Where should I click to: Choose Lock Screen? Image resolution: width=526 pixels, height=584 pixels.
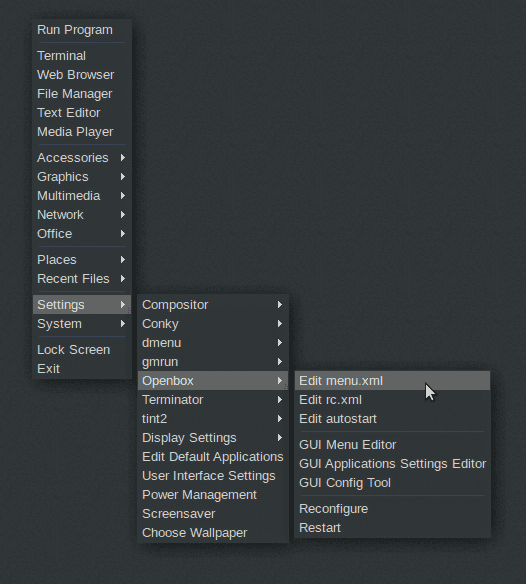[82, 350]
